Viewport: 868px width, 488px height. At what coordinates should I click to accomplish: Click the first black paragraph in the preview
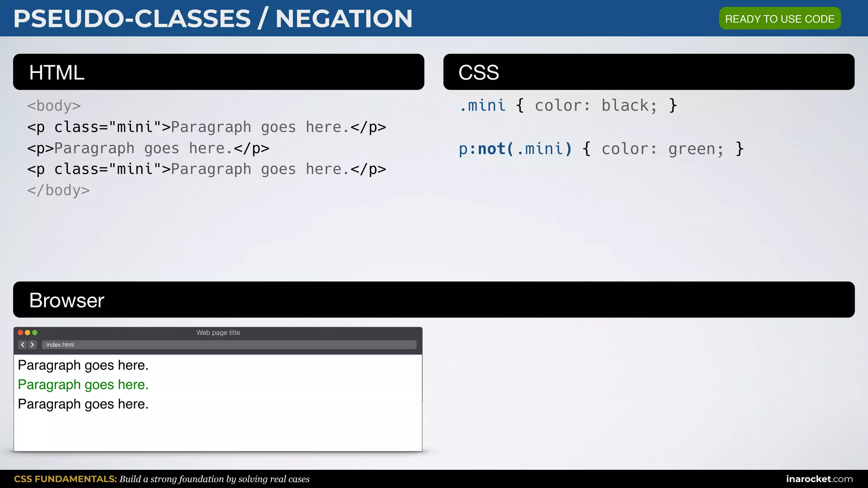83,365
